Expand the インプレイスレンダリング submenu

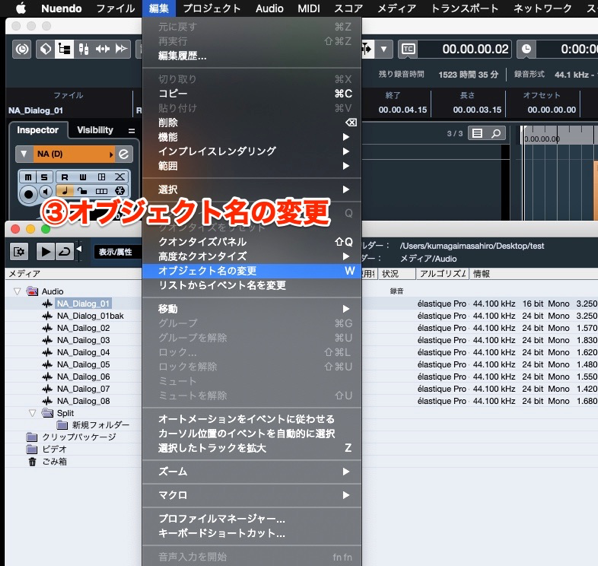251,151
